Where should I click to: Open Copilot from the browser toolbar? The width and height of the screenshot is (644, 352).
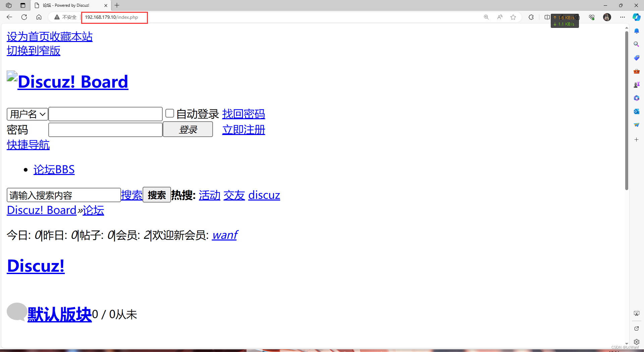point(636,17)
